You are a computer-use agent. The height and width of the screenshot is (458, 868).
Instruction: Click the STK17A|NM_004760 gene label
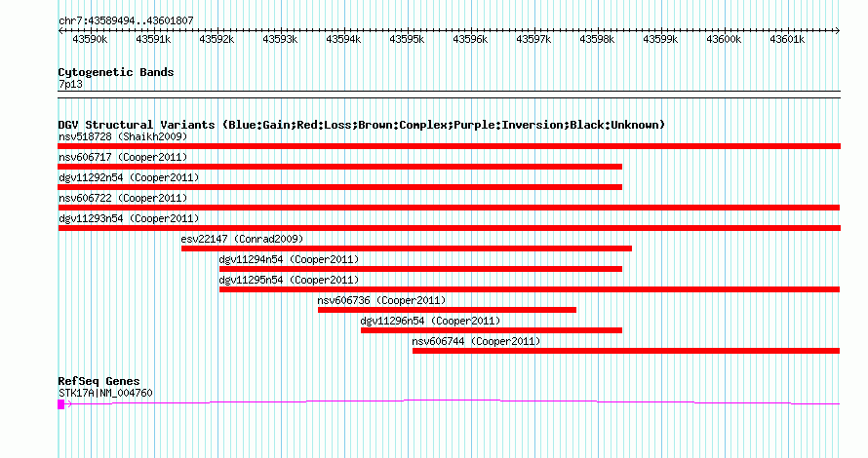click(105, 394)
